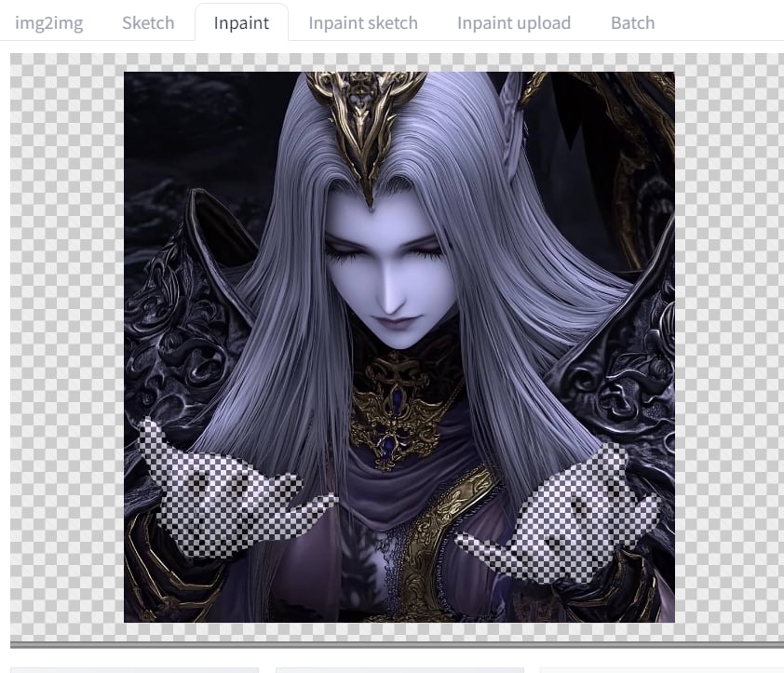784x673 pixels.
Task: Click the inpaint canvas image
Action: point(399,347)
